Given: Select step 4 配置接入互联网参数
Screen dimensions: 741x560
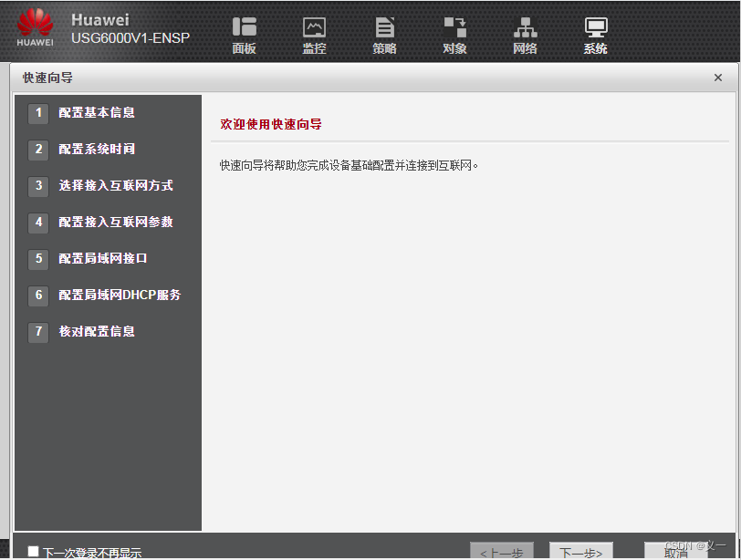Looking at the screenshot, I should pos(100,222).
